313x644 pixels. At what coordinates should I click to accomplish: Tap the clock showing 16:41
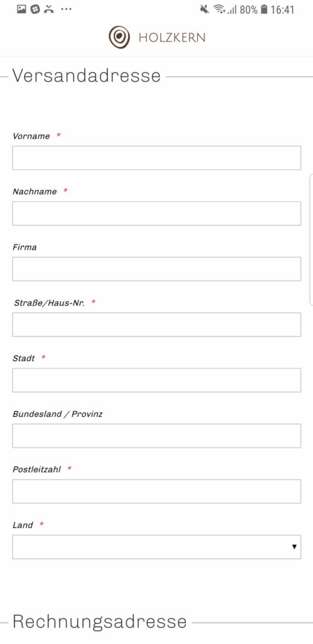pyautogui.click(x=282, y=9)
